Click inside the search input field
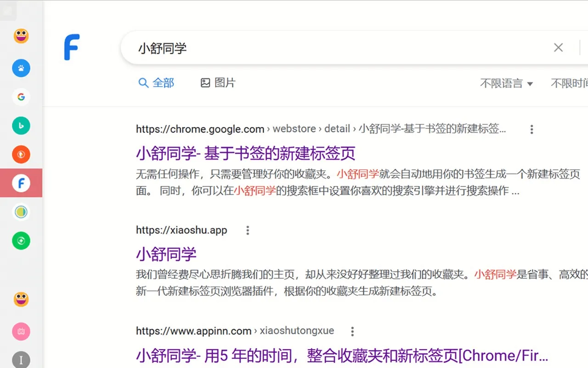 276,47
